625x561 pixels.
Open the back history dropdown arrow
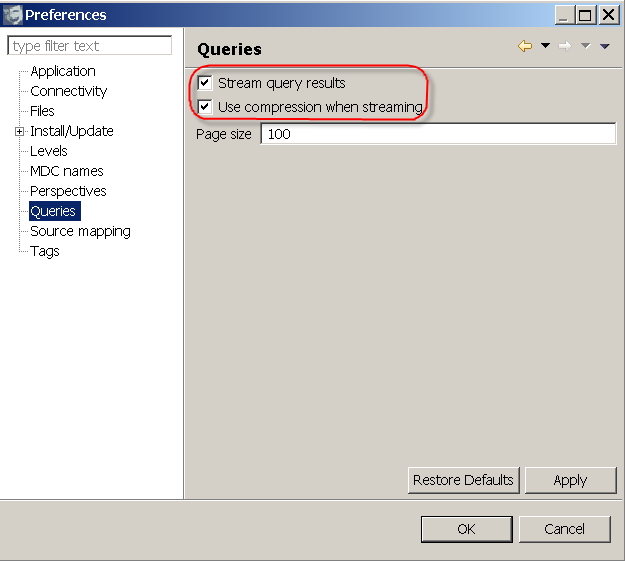tap(545, 45)
